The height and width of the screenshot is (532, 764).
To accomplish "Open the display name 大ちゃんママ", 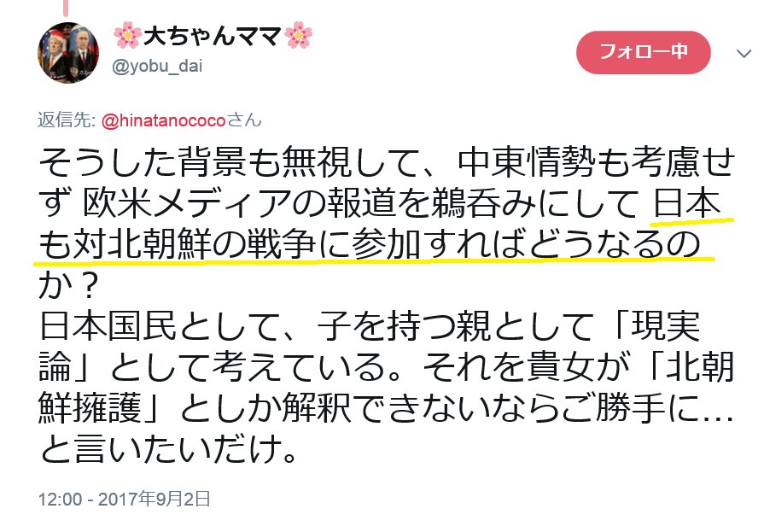I will [212, 36].
